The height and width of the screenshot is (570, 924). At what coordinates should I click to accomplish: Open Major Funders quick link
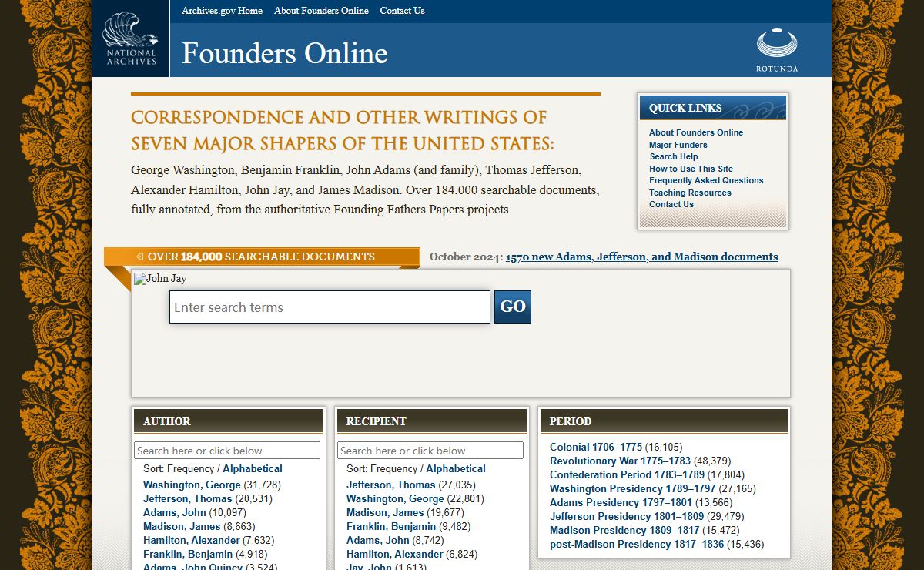click(x=678, y=145)
